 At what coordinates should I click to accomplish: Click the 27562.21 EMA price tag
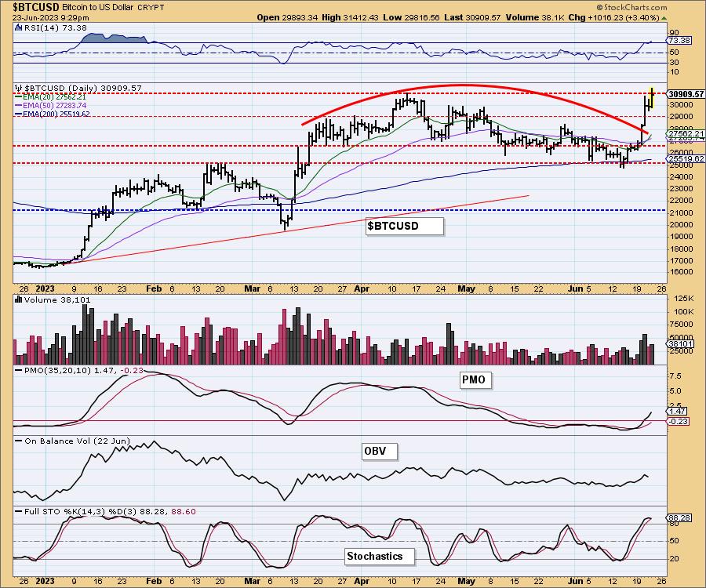pos(686,133)
